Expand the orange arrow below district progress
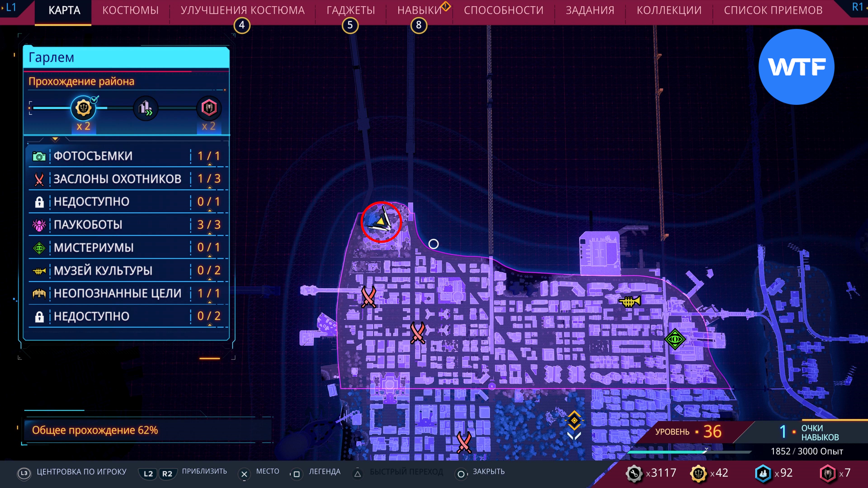The height and width of the screenshot is (488, 868). pyautogui.click(x=55, y=139)
